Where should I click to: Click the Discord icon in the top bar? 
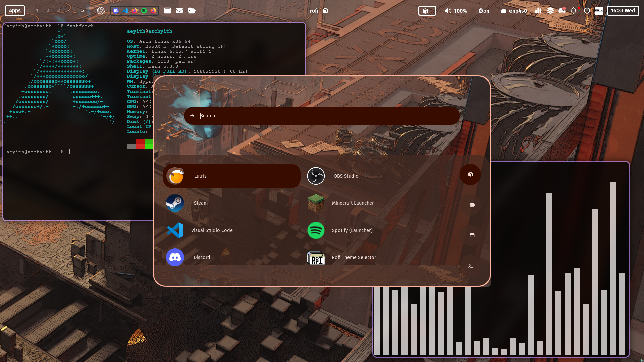click(116, 11)
